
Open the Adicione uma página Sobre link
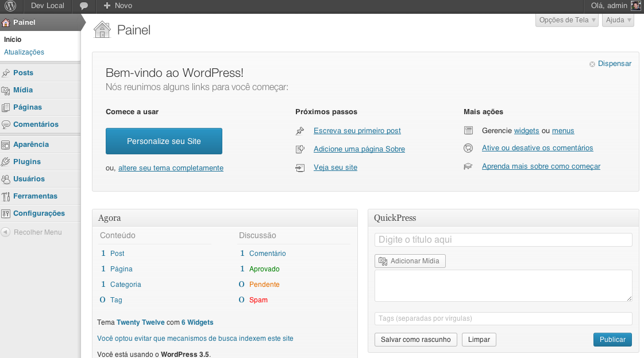[360, 149]
